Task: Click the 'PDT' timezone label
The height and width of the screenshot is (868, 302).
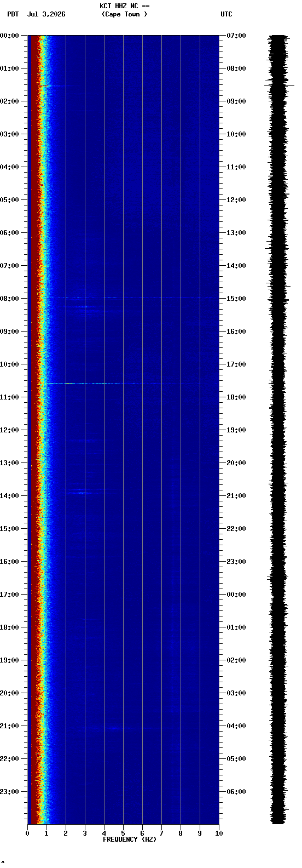Action: [13, 14]
